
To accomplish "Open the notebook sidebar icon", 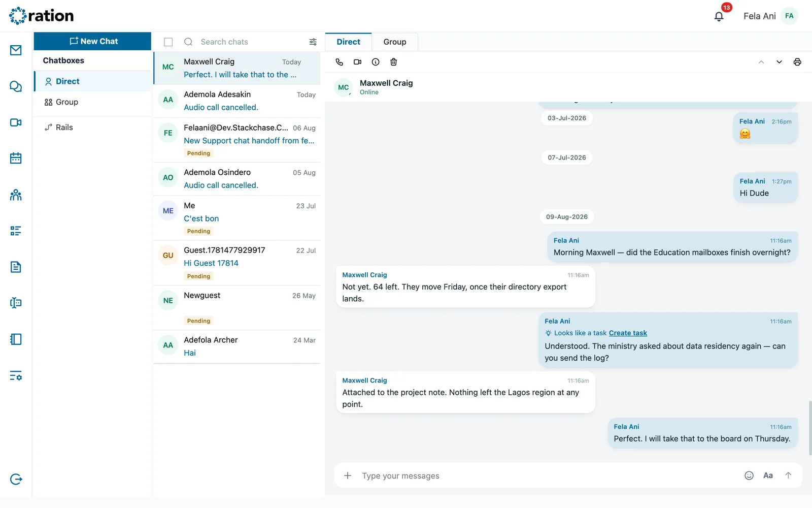I will (16, 339).
